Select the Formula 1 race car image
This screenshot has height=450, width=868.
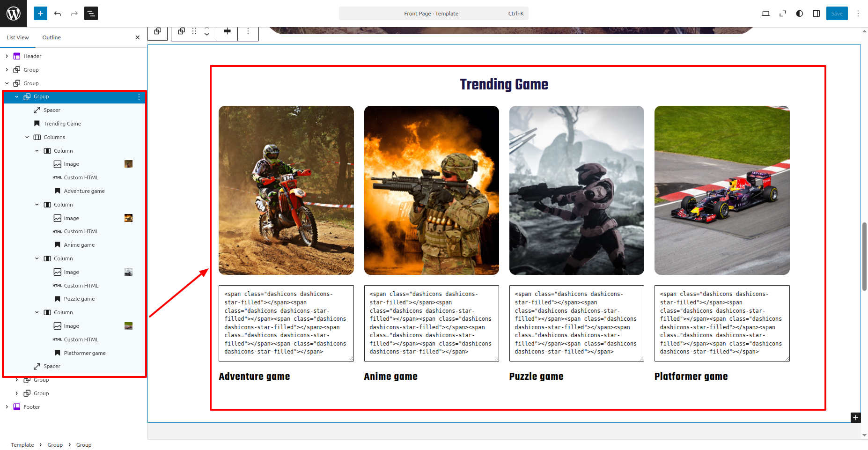[x=721, y=190]
